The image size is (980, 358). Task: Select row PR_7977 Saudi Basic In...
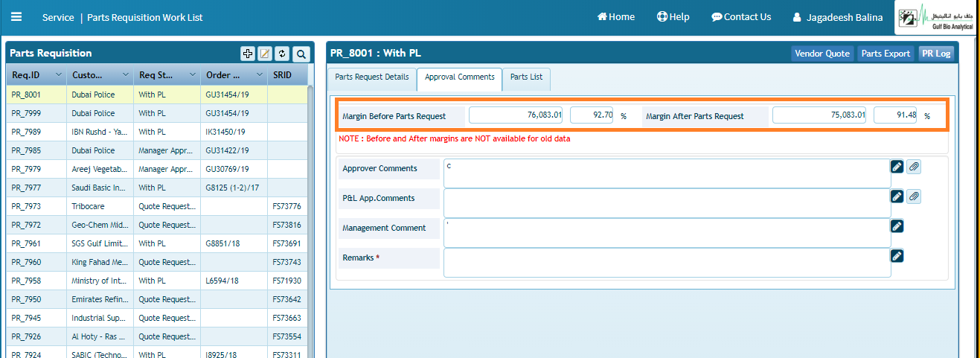(157, 188)
